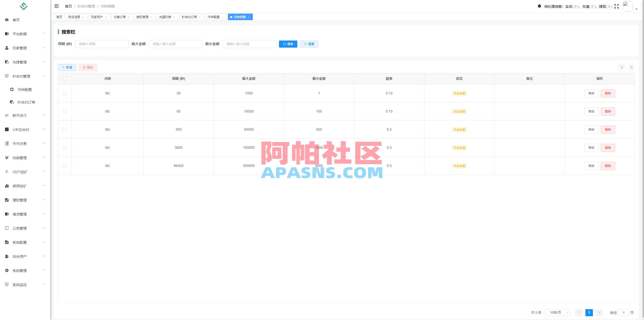
Task: Click the DEFI挖矿 sidebar icon
Action: 7,172
